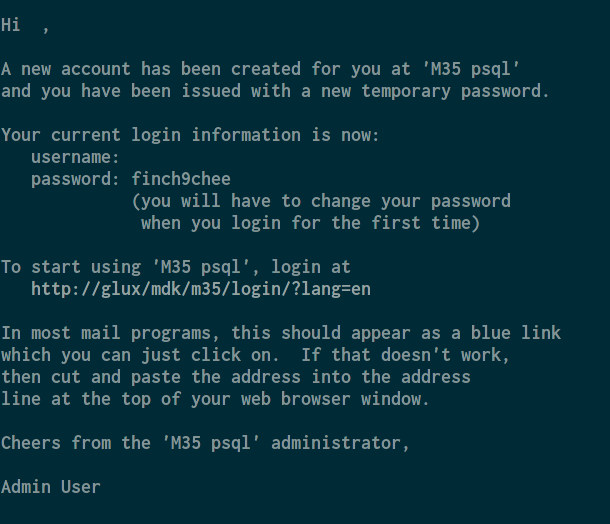Click the words 'temporary password.'
The width and height of the screenshot is (610, 524).
tap(455, 91)
